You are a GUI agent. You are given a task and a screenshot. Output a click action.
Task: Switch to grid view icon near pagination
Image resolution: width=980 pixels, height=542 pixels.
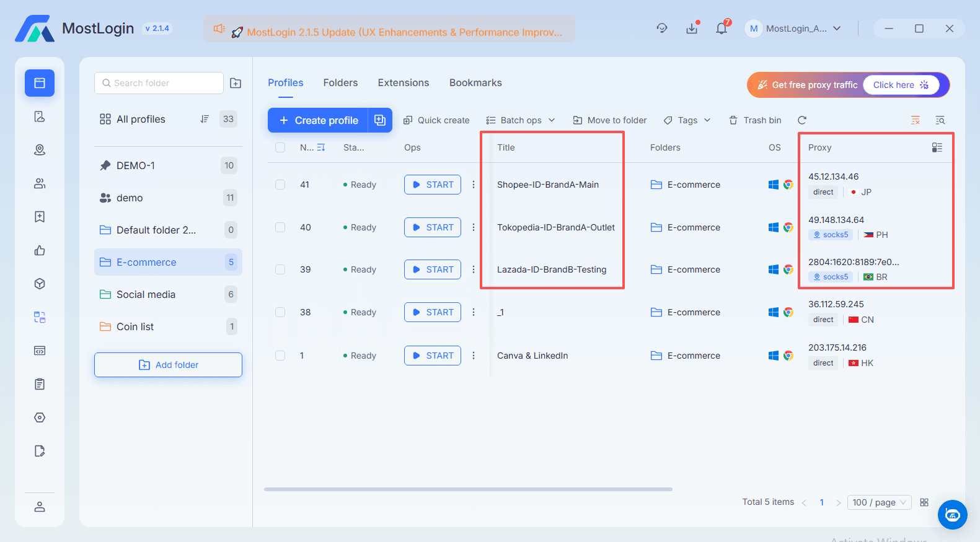[924, 502]
